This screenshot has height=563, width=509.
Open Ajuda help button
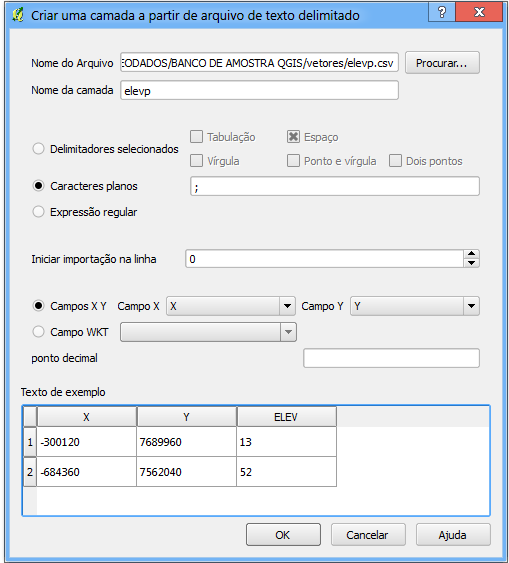click(453, 535)
